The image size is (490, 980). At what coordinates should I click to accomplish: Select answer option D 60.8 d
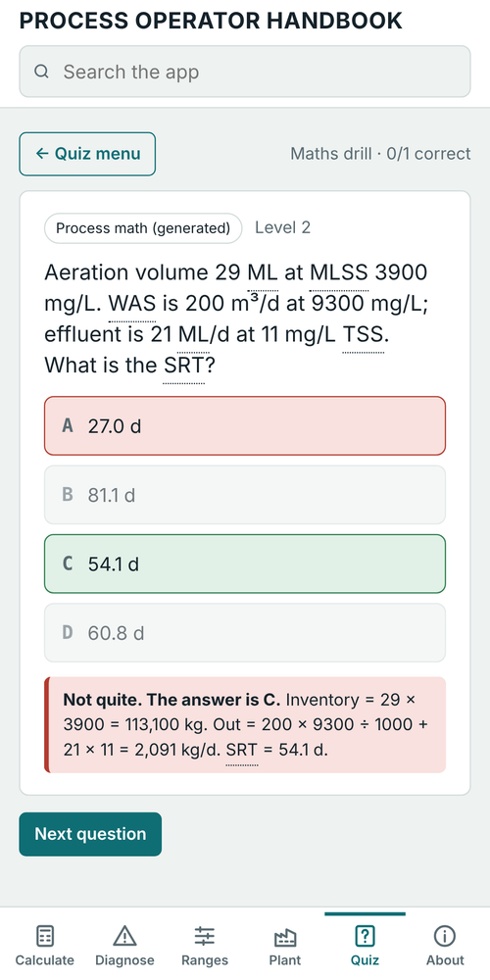point(245,632)
